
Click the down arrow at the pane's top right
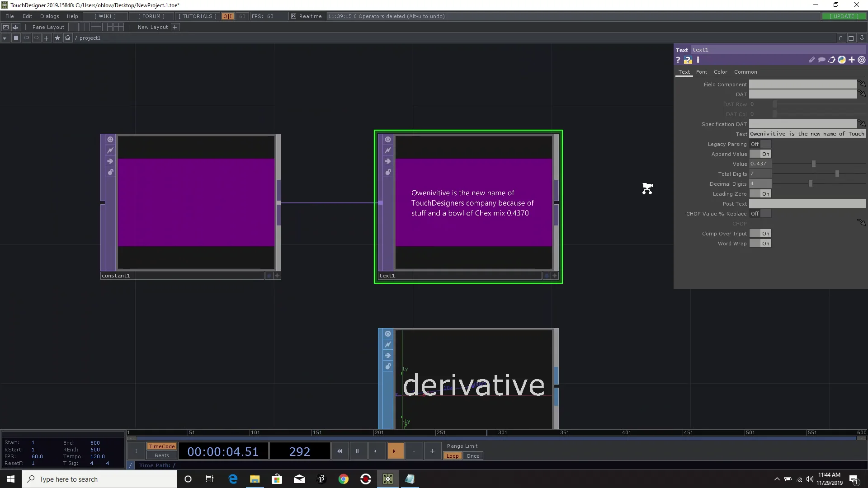coord(862,38)
